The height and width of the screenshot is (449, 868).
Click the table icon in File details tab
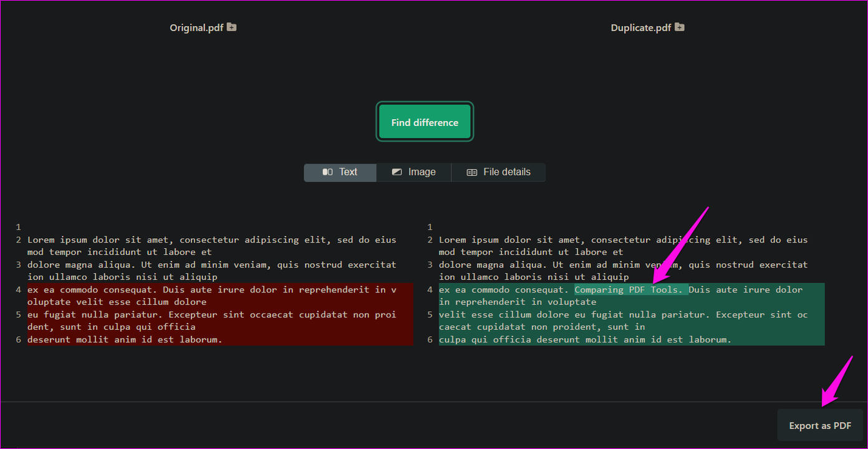point(472,172)
